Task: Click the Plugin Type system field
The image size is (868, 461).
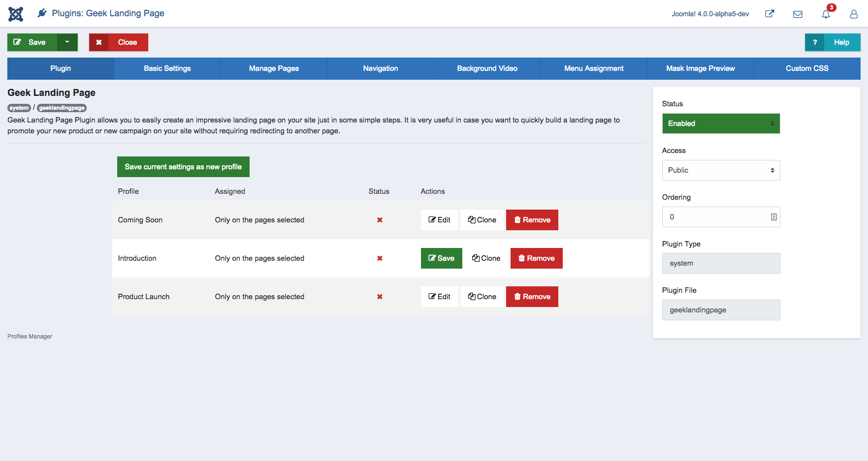Action: click(x=721, y=263)
